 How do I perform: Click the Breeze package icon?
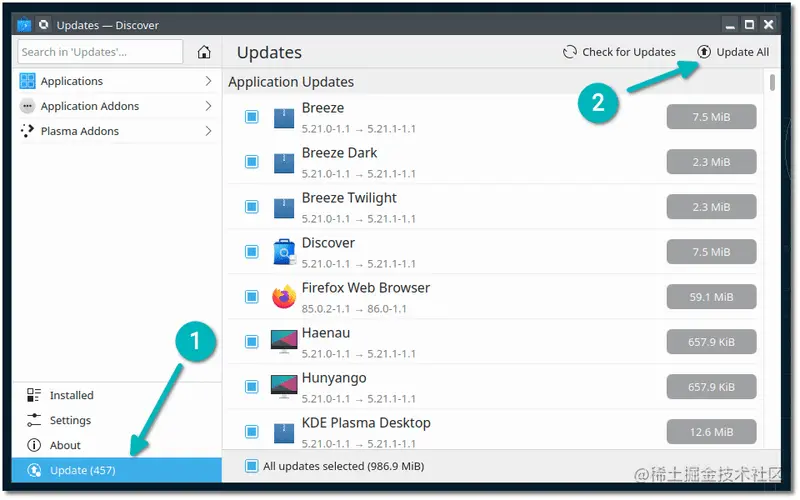[x=284, y=117]
